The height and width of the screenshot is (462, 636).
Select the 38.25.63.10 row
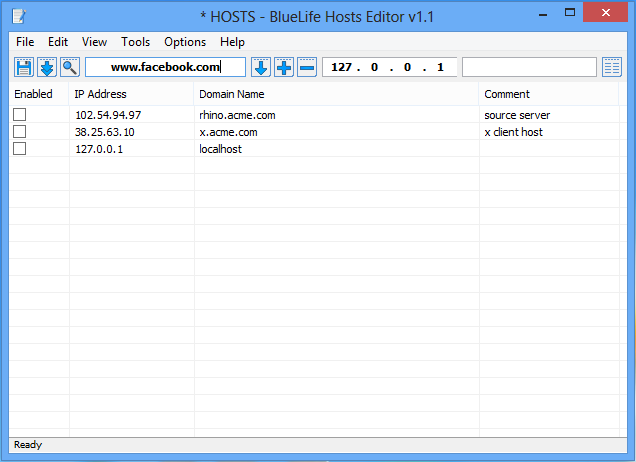click(x=314, y=132)
